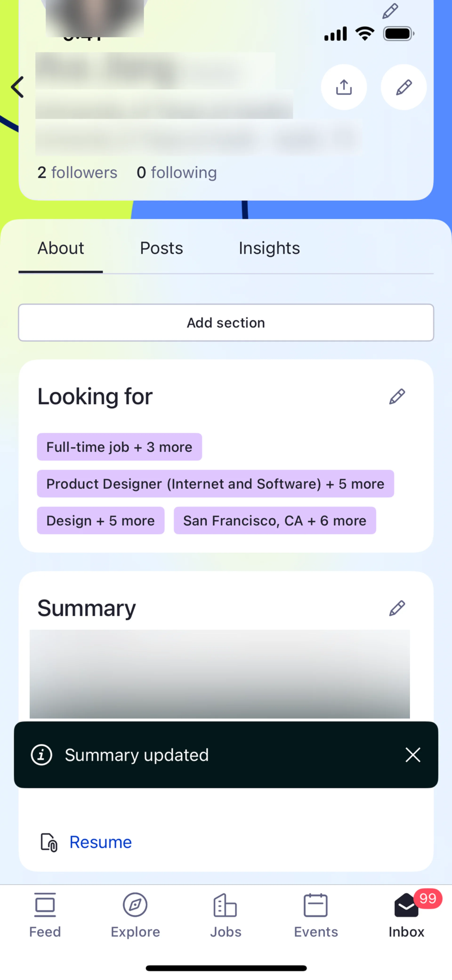Expand the Product Designer + 5 more tag

(x=215, y=484)
